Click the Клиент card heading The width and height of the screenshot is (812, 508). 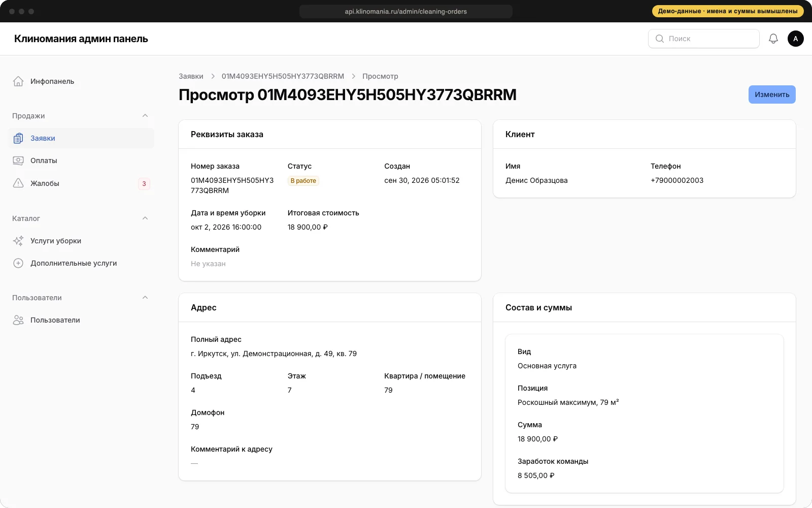click(520, 135)
